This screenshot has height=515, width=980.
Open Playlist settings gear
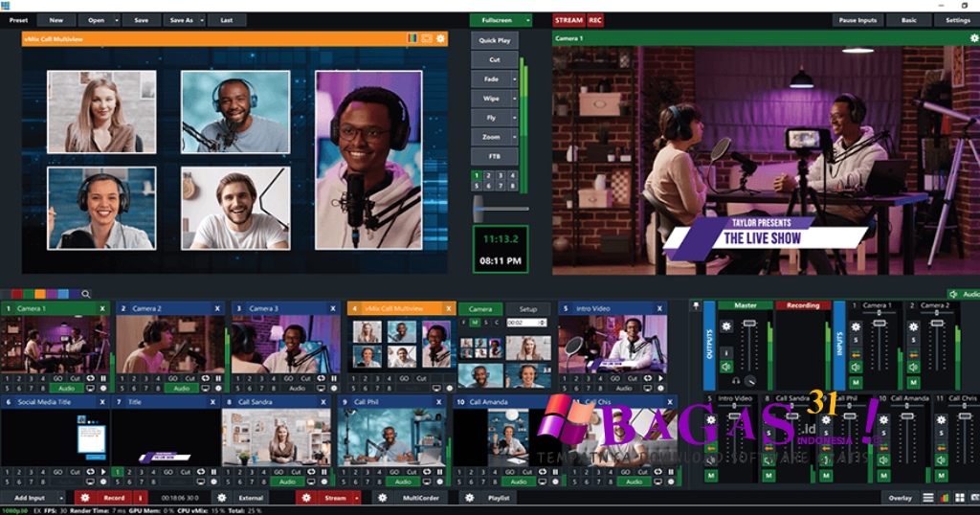tap(469, 498)
